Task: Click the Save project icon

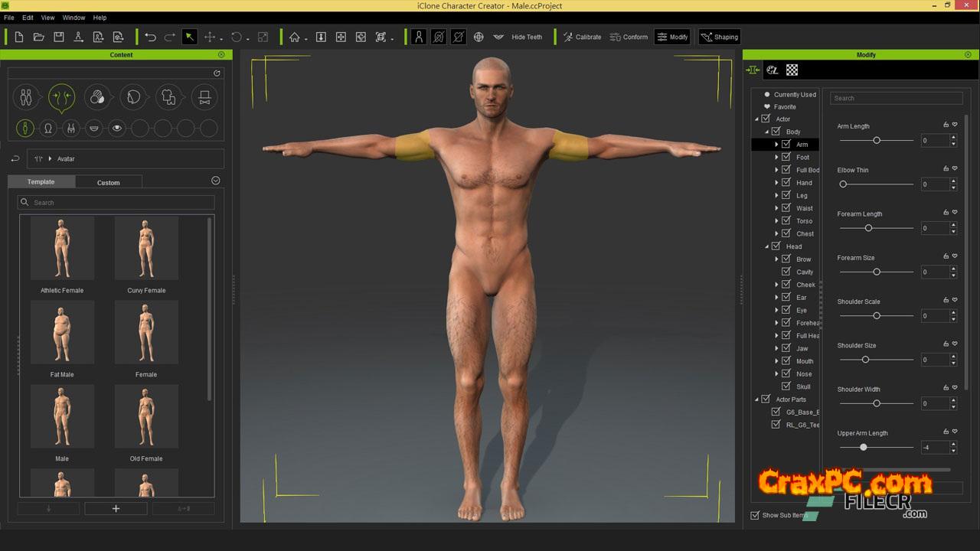Action: (x=58, y=37)
